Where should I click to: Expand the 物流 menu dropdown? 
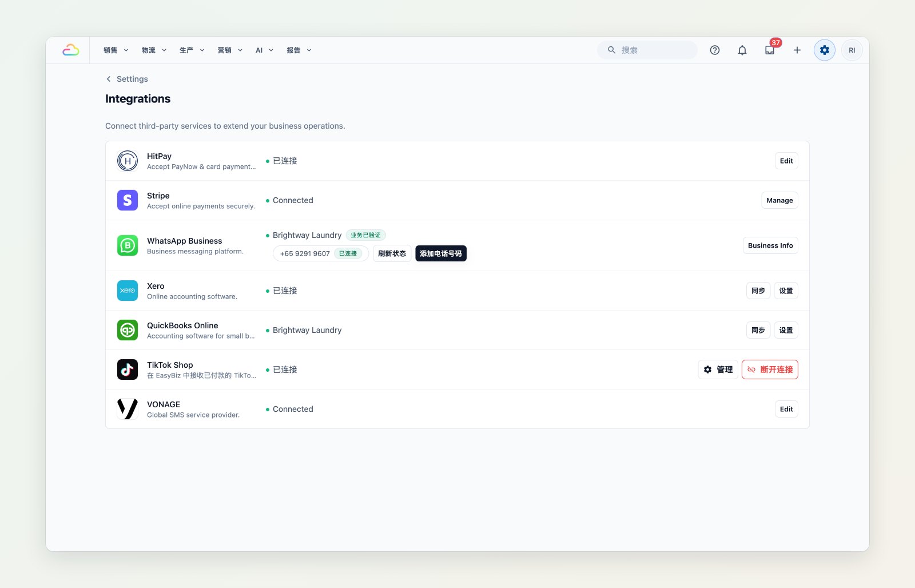click(154, 50)
